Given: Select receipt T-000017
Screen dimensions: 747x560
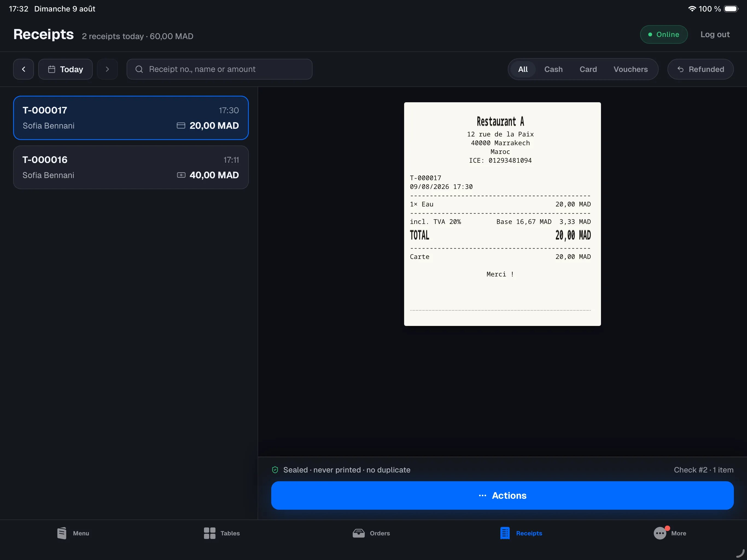Looking at the screenshot, I should tap(131, 118).
